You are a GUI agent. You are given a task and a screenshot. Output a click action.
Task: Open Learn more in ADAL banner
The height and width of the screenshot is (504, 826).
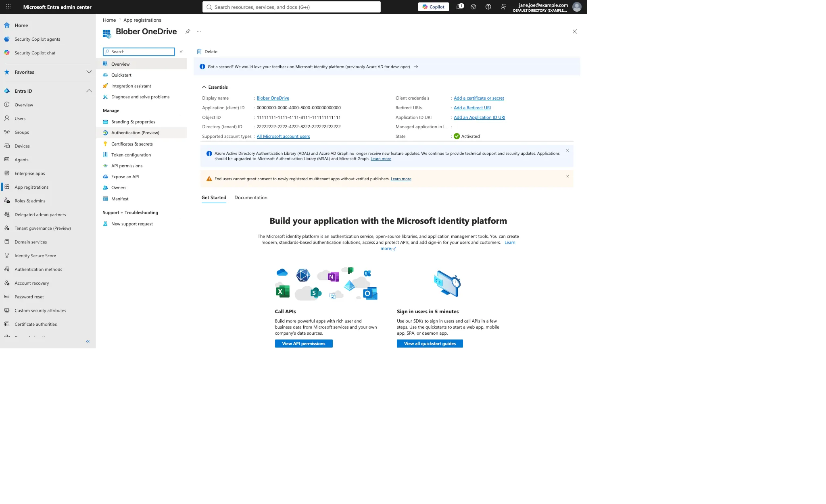point(381,159)
